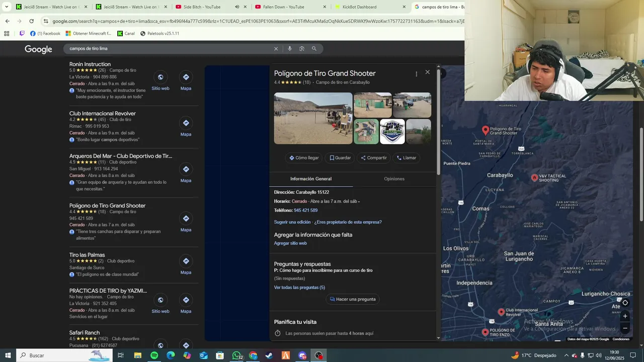Image resolution: width=644 pixels, height=362 pixels.
Task: Open Tiro las Palmas Mapa icon
Action: [x=186, y=261]
